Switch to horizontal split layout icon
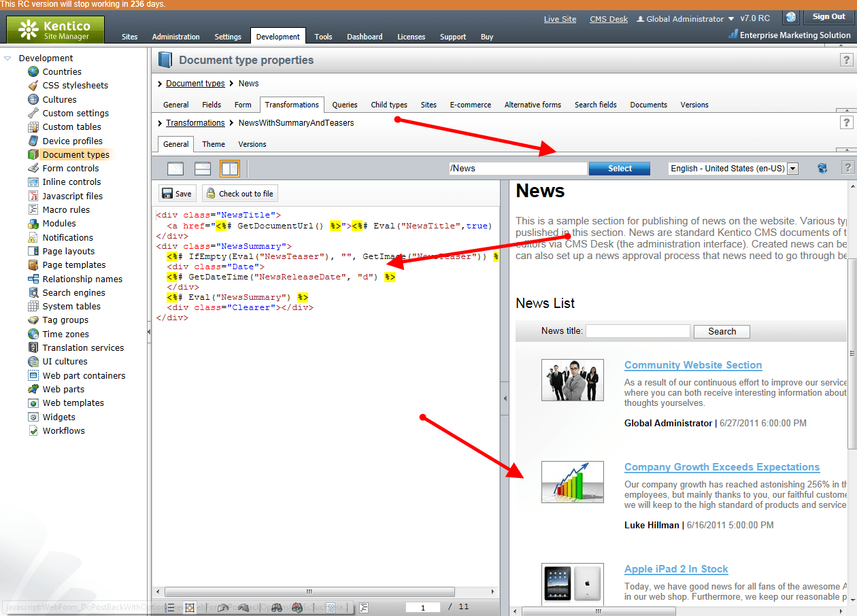 (203, 169)
